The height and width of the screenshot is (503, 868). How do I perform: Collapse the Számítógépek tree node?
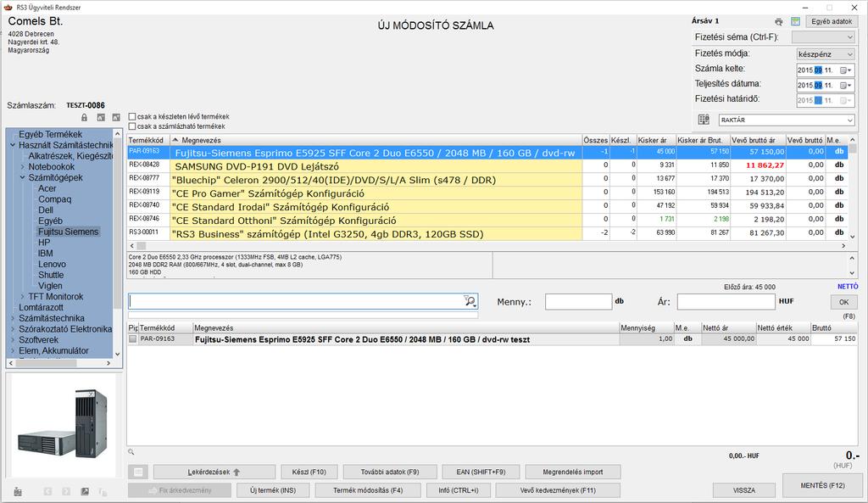pyautogui.click(x=23, y=178)
